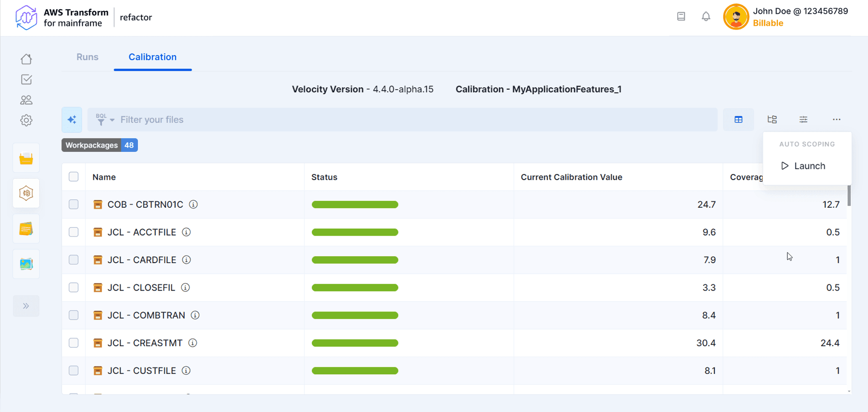Screen dimensions: 868x412
Task: Open the team members sidebar icon
Action: point(26,100)
